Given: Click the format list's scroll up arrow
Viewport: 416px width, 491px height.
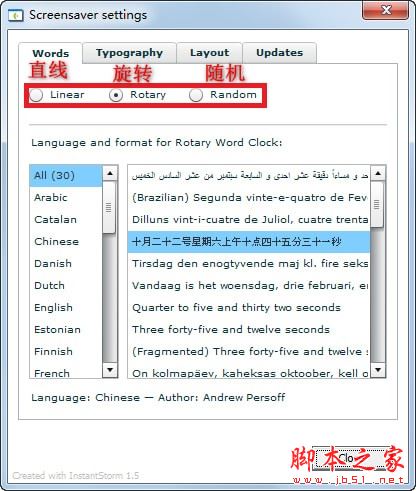Looking at the screenshot, I should click(x=378, y=173).
